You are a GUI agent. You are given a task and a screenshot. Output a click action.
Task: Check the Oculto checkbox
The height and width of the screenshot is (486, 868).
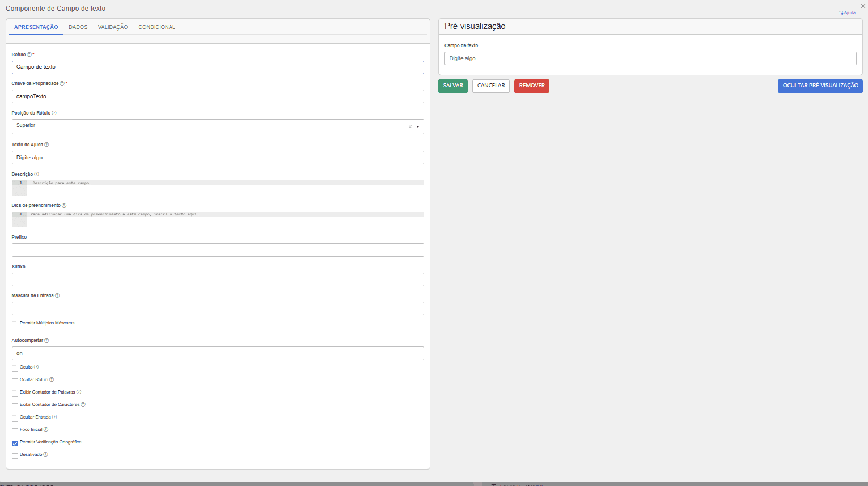[x=15, y=369]
